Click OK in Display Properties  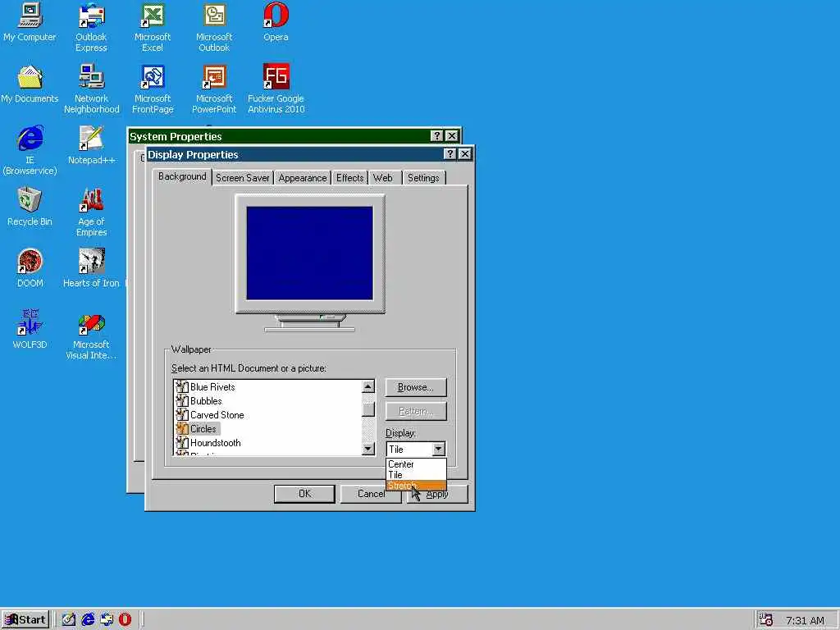click(x=304, y=494)
